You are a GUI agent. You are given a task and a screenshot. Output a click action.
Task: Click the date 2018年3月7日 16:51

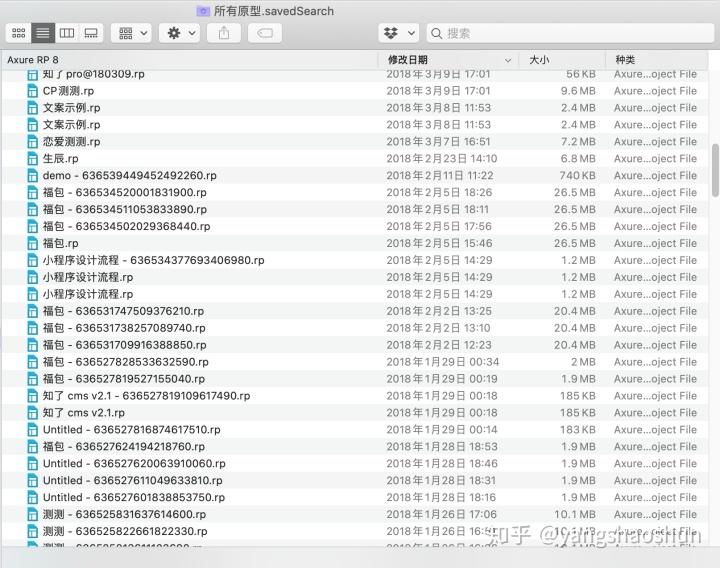click(439, 141)
